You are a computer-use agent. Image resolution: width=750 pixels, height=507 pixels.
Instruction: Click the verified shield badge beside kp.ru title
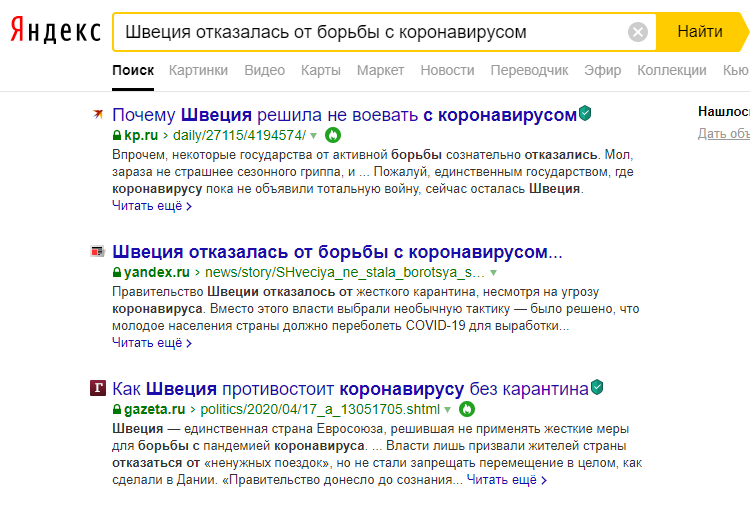(x=585, y=113)
